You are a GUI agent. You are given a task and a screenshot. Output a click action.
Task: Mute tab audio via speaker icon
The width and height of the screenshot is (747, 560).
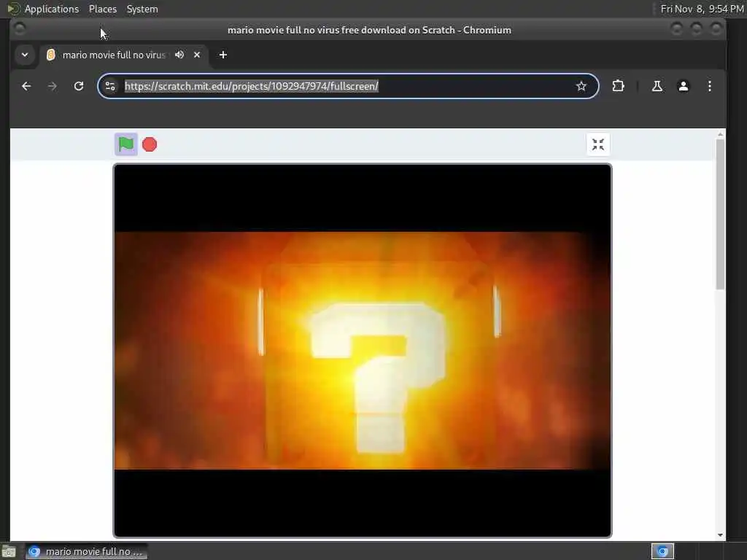(179, 55)
